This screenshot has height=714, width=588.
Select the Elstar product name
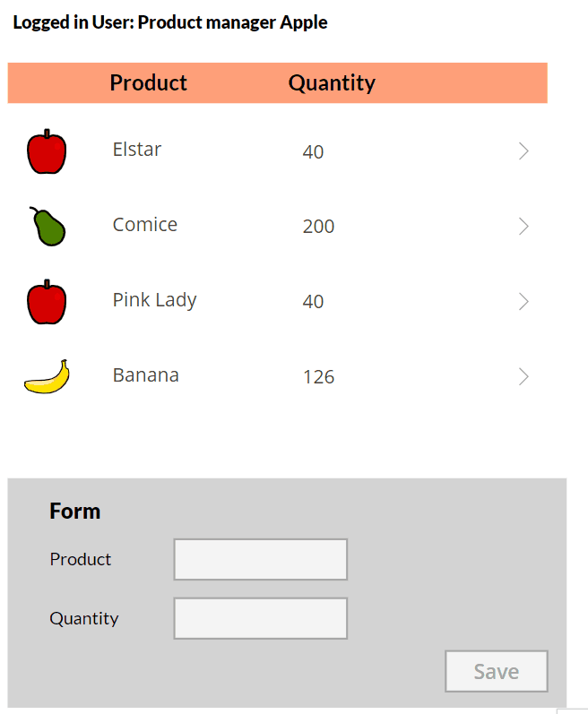tap(137, 150)
